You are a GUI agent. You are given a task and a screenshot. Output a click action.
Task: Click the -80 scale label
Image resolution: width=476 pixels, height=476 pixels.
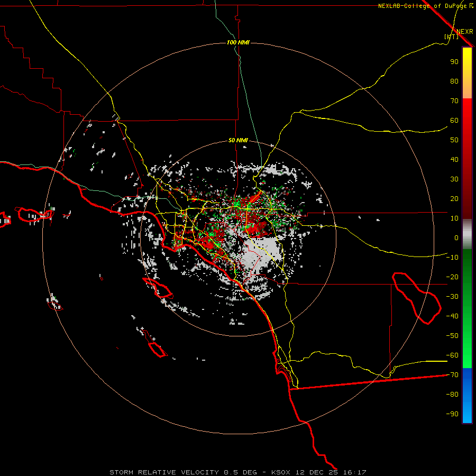452,395
